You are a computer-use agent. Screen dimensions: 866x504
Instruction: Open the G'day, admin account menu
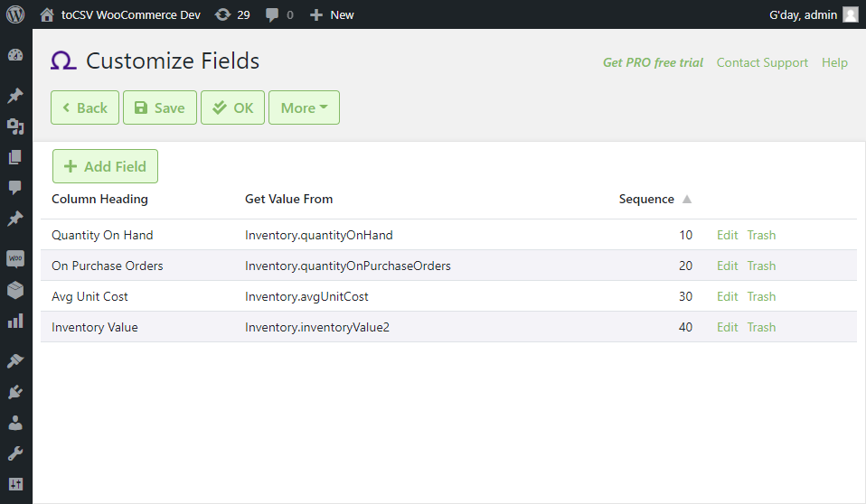[x=814, y=15]
